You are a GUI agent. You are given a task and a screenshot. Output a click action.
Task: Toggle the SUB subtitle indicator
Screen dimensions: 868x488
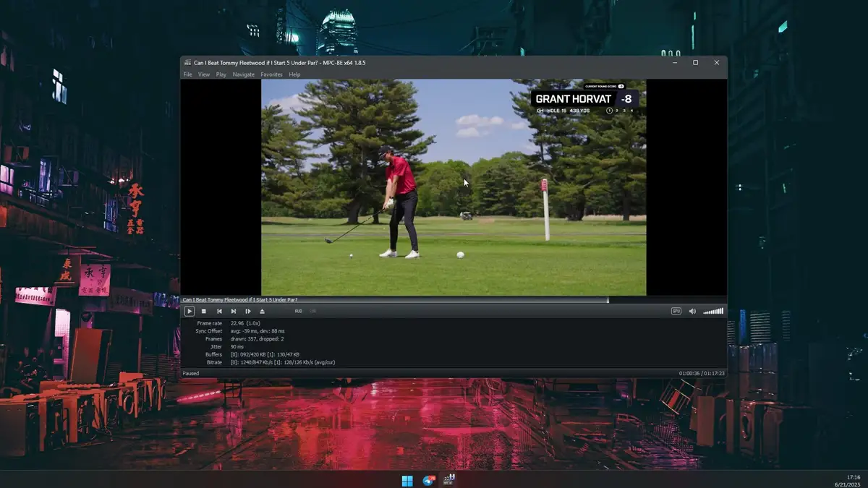coord(313,311)
